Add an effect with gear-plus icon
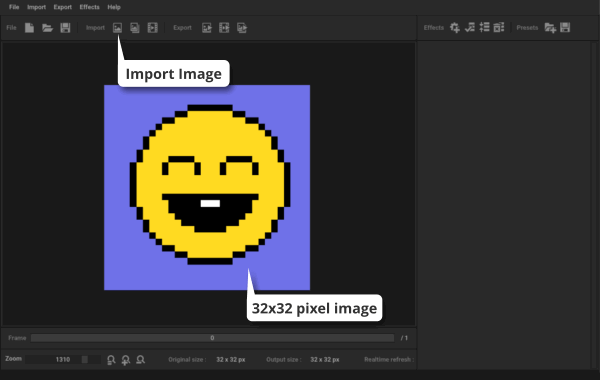 (x=455, y=28)
